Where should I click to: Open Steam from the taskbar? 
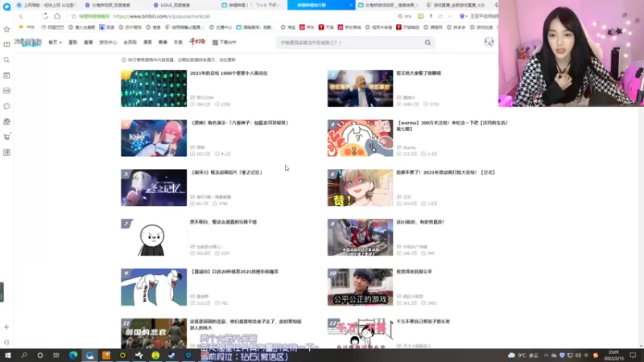click(171, 356)
